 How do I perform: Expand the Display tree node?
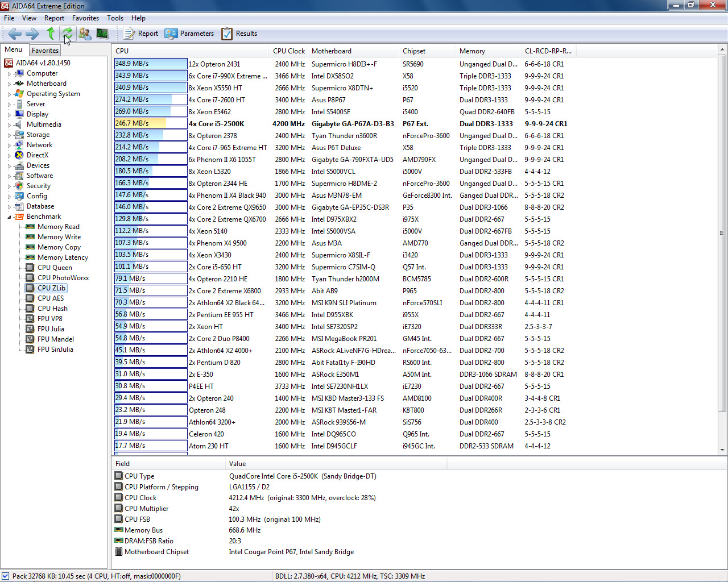(x=9, y=115)
